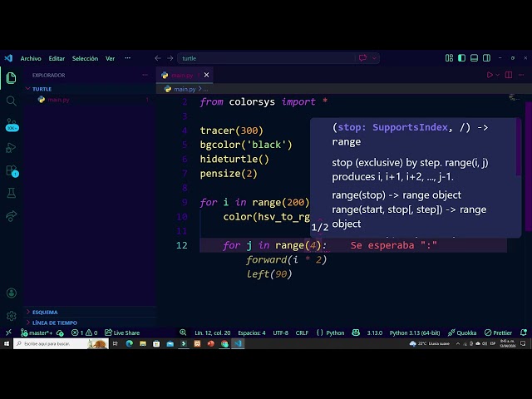Click the Prettier status bar button

tap(498, 332)
